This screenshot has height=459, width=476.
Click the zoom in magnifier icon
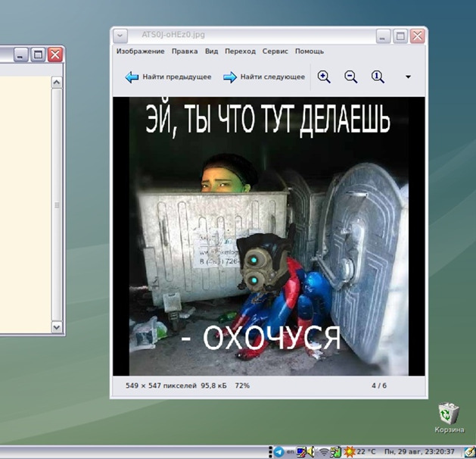[x=324, y=76]
